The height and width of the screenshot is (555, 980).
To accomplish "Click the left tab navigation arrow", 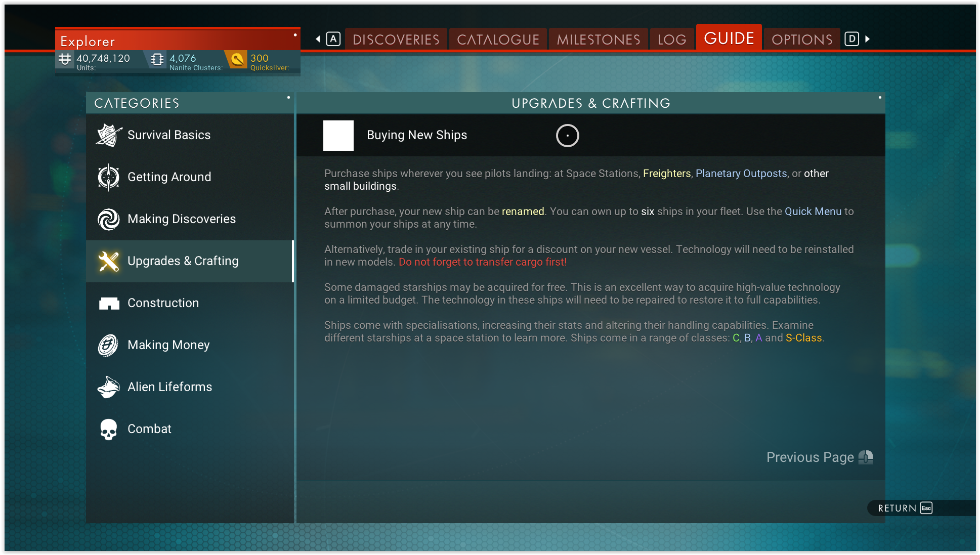I will click(318, 39).
